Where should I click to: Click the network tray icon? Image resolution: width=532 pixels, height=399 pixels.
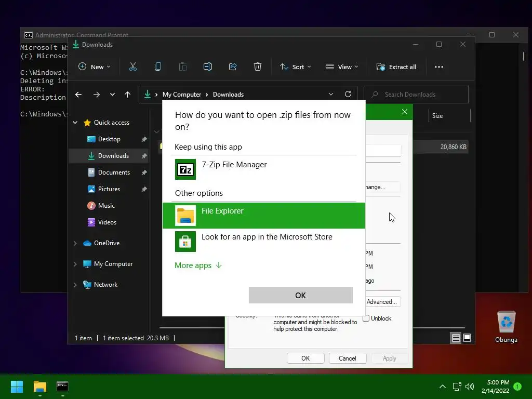(457, 387)
